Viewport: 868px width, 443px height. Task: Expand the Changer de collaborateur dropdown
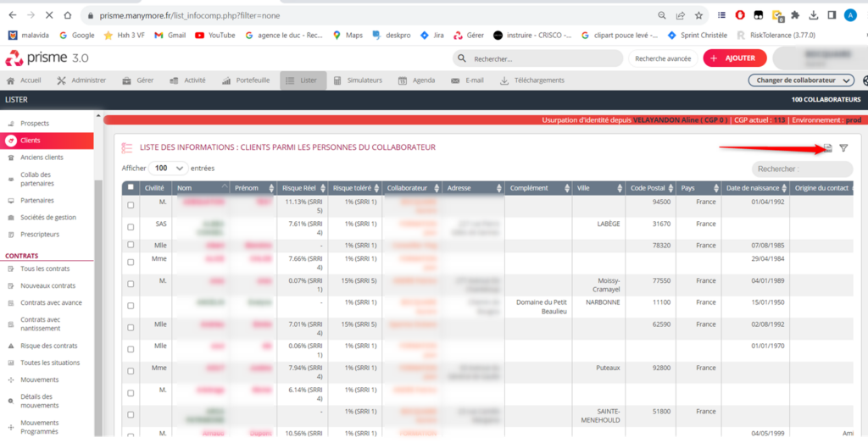(801, 80)
